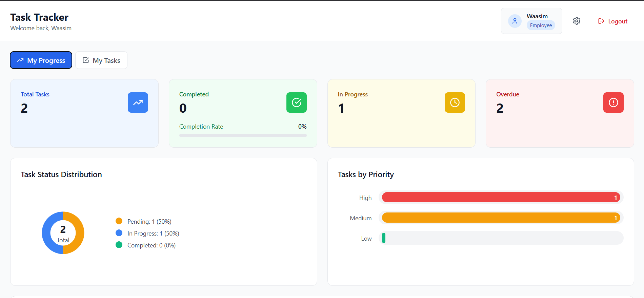Click the Welcome back, Waasim text

41,28
